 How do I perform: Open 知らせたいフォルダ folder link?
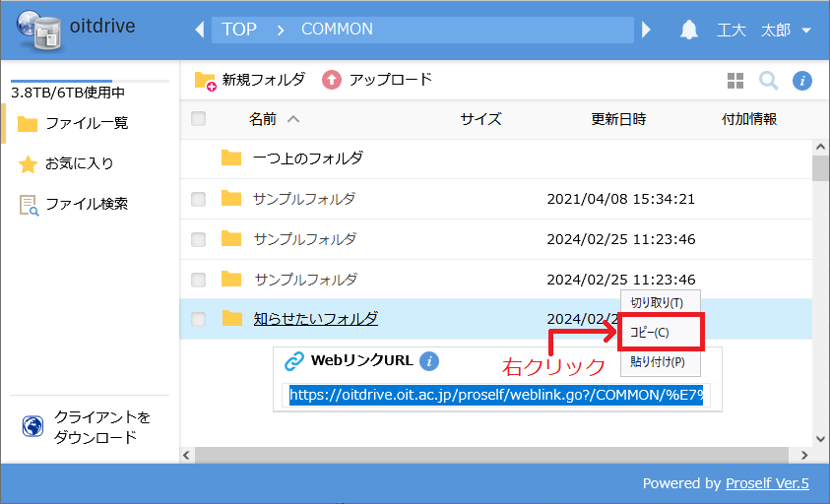(315, 319)
